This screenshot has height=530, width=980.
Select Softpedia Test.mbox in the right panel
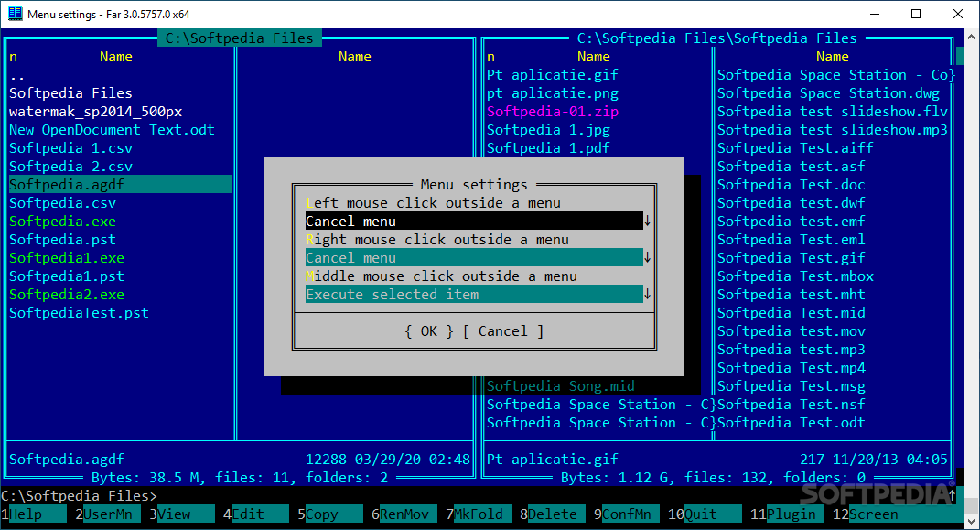point(795,276)
